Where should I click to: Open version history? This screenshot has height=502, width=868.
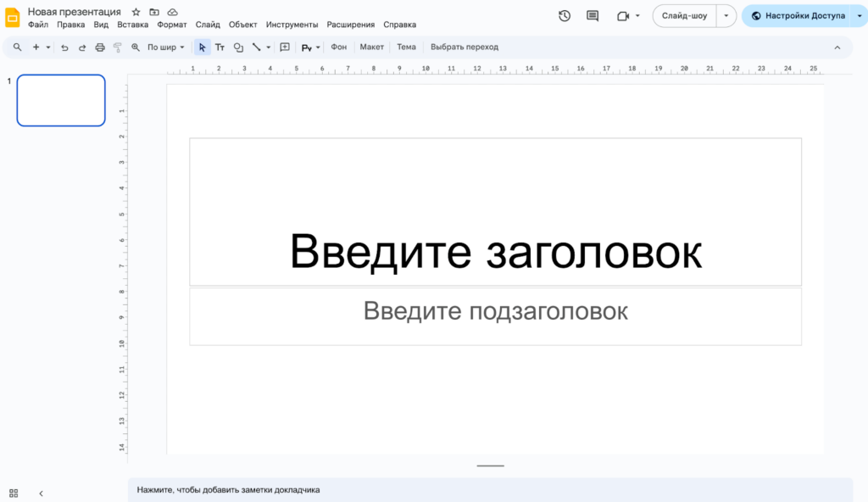coord(564,15)
